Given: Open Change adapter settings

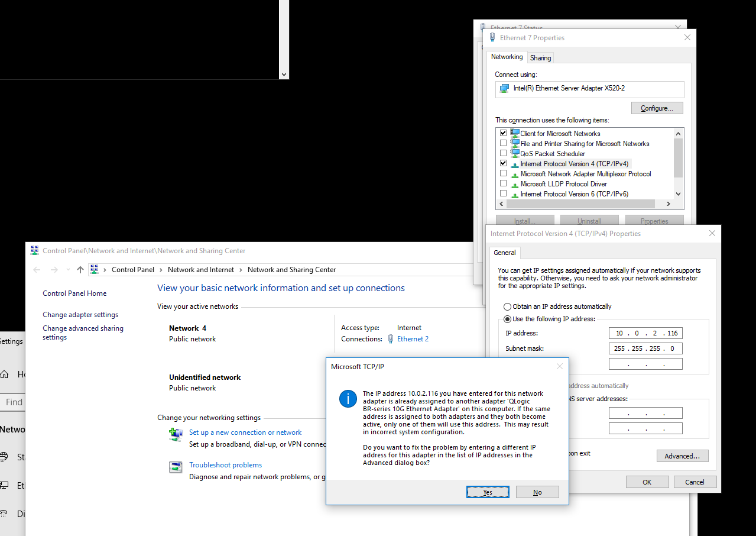Looking at the screenshot, I should coord(80,315).
